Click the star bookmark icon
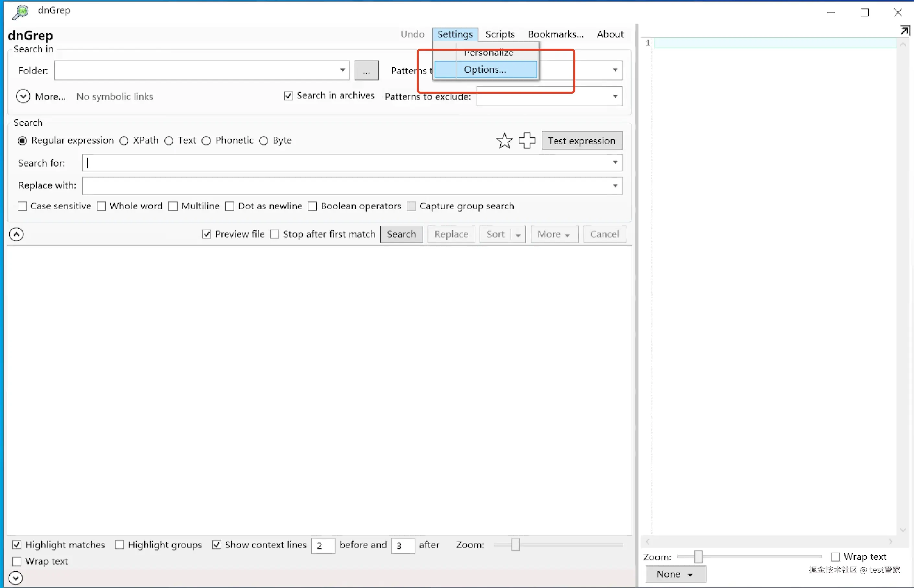The image size is (914, 588). [504, 141]
